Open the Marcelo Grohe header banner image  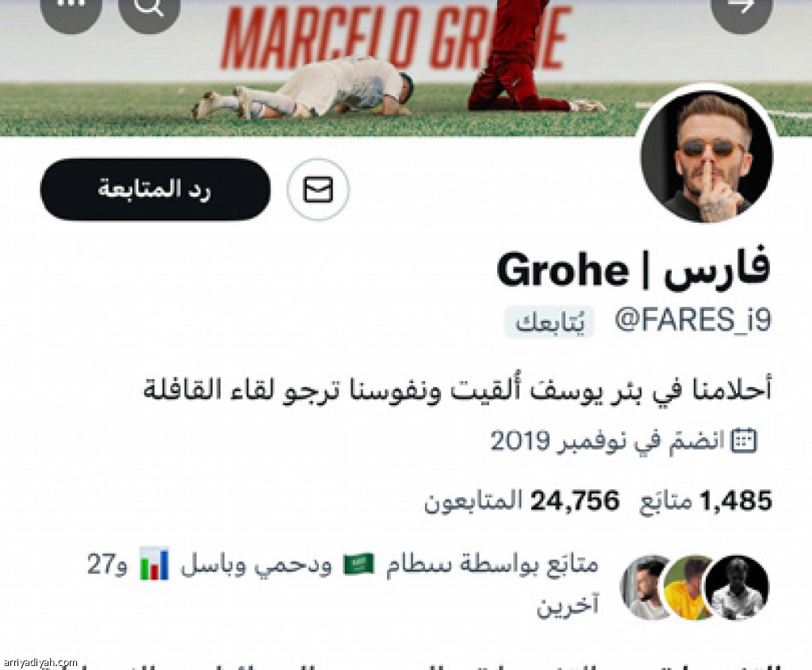[406, 67]
